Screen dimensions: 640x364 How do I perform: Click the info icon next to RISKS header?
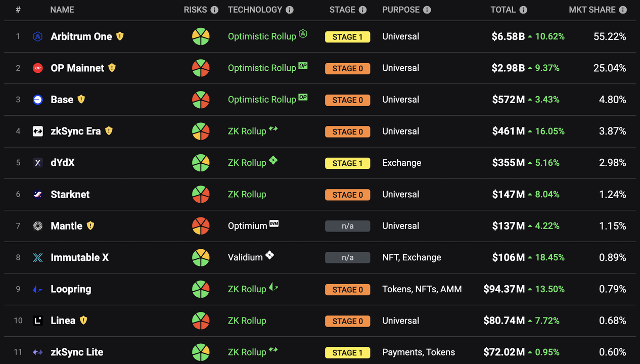coord(214,10)
